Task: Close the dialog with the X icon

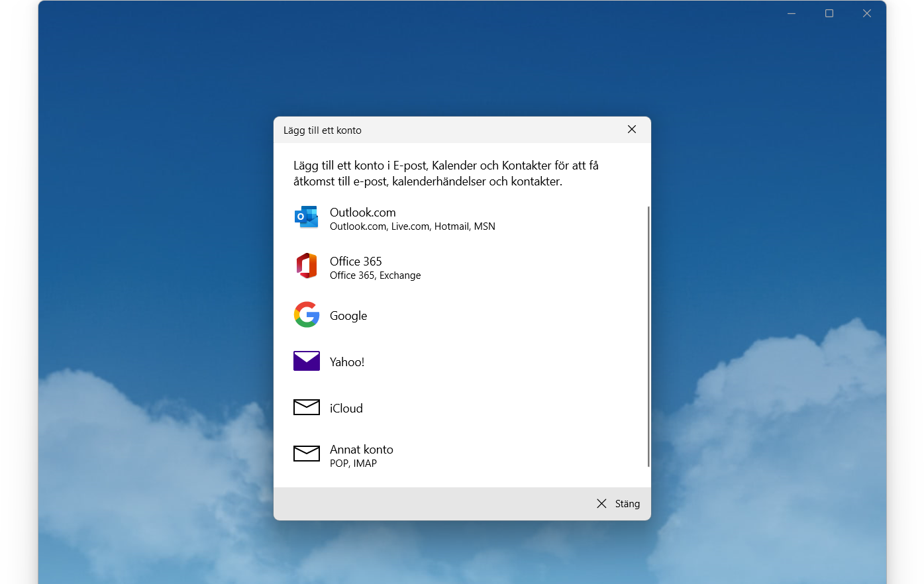Action: coord(631,129)
